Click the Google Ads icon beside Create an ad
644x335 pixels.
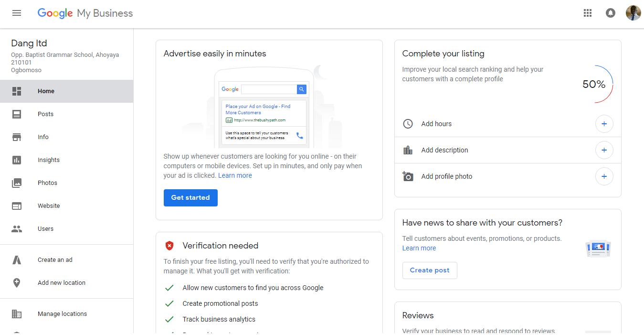[17, 260]
